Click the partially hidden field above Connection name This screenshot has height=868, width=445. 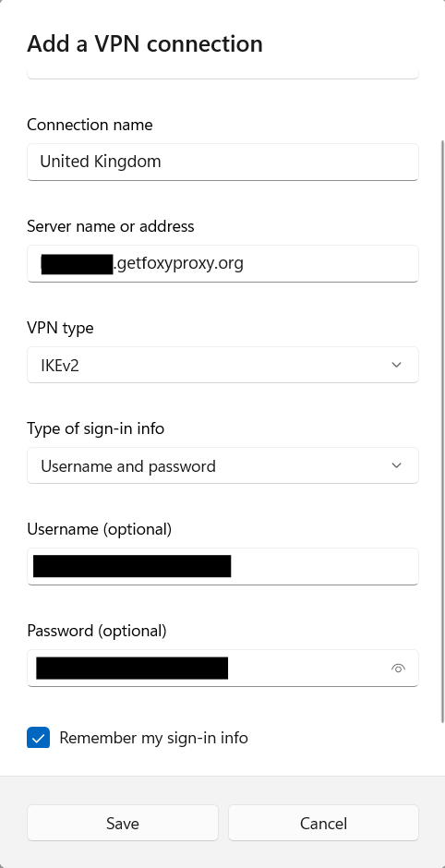coord(222,74)
